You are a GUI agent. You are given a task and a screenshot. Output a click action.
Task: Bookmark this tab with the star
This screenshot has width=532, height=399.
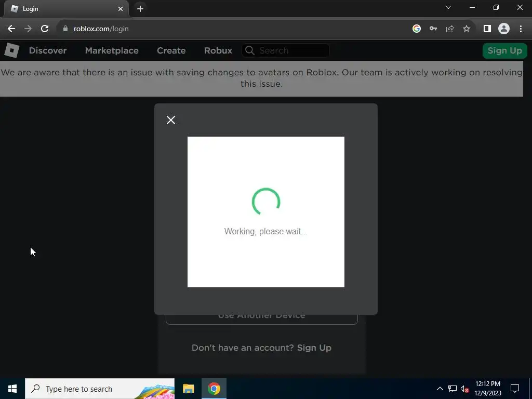point(467,29)
